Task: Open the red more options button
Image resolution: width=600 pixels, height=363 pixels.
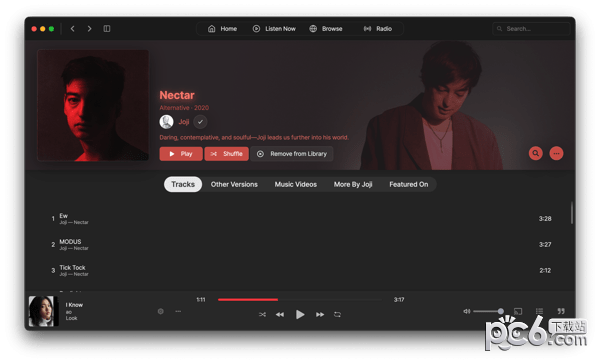Action: tap(556, 153)
